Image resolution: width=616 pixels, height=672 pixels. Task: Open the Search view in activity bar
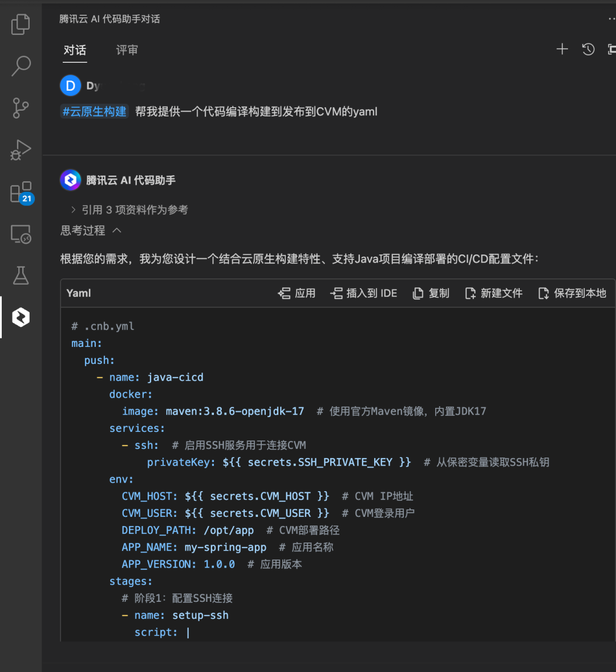pyautogui.click(x=21, y=66)
